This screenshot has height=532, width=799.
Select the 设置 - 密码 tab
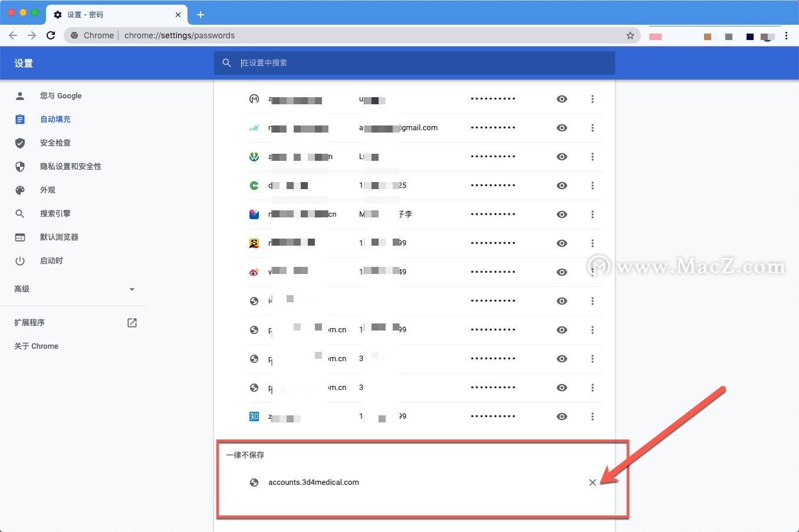pos(117,15)
